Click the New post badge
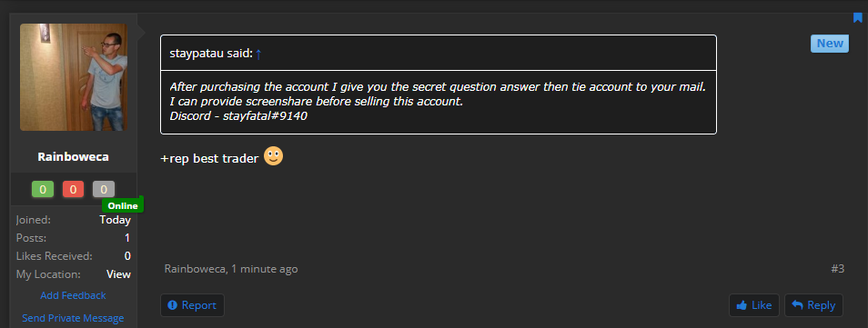Image resolution: width=868 pixels, height=328 pixels. click(x=830, y=44)
